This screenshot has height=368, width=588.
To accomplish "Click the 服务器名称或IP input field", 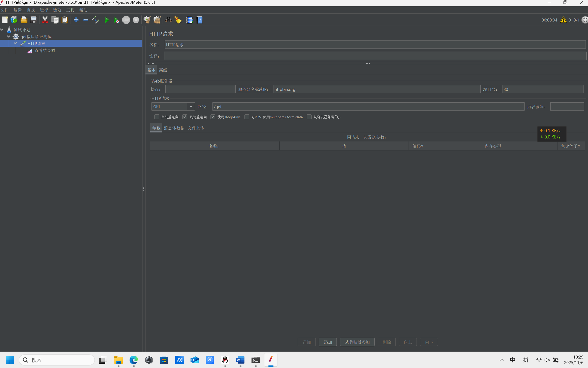I will point(376,89).
